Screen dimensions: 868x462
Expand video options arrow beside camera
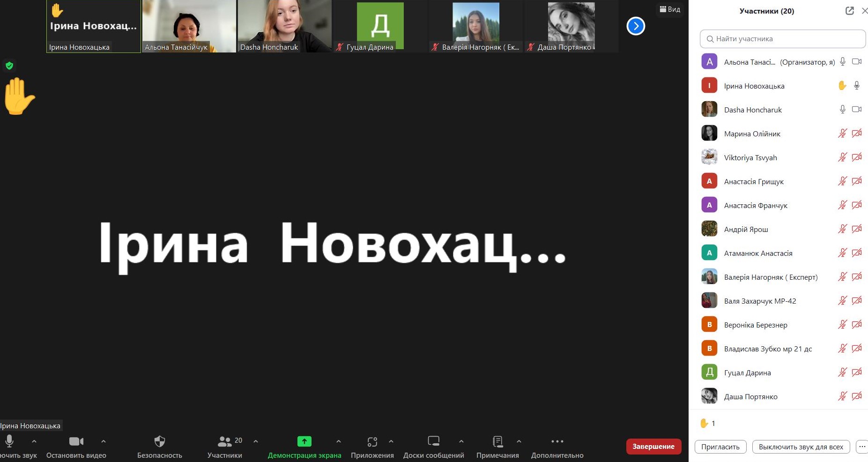104,441
